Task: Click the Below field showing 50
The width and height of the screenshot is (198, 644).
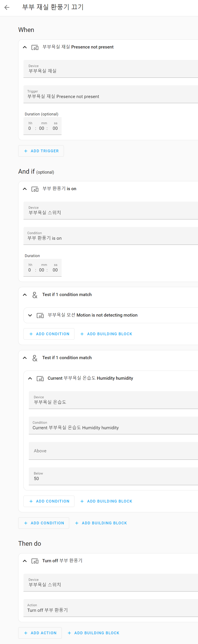Action: [113, 476]
